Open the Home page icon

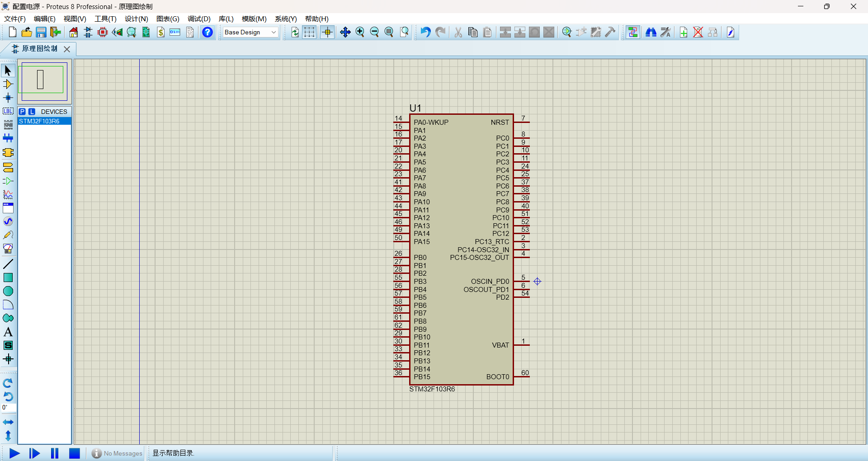point(74,32)
